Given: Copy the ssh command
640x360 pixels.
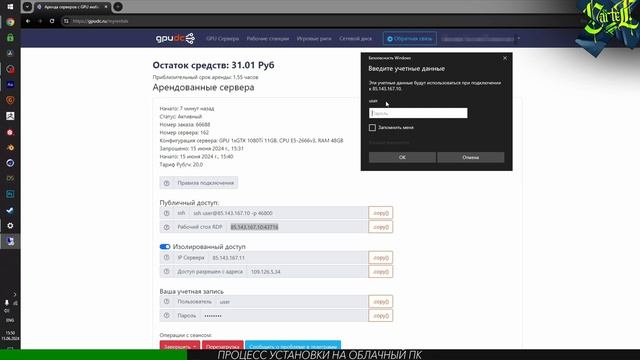Looking at the screenshot, I should (380, 213).
